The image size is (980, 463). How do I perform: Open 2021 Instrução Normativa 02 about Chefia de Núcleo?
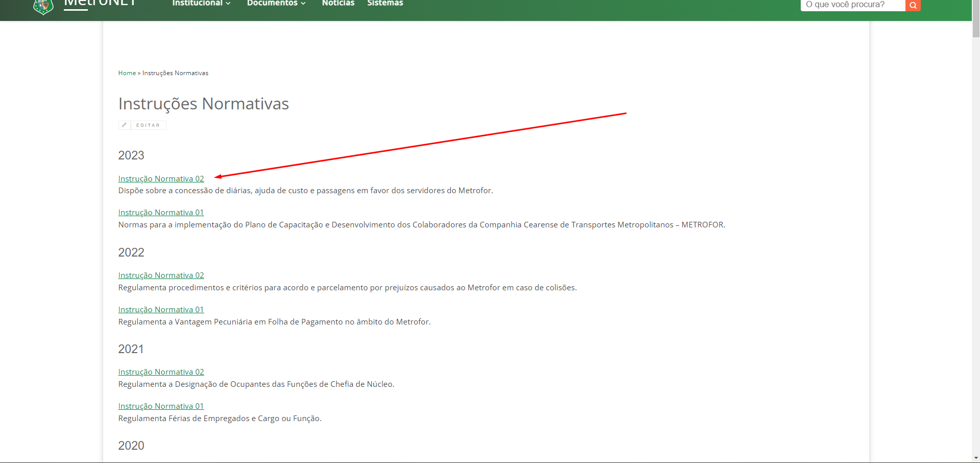click(x=161, y=372)
